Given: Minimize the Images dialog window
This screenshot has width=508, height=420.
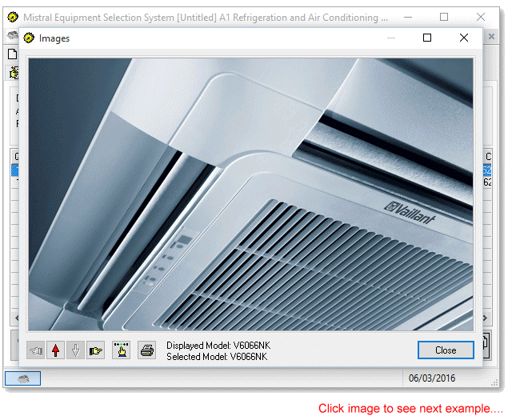Looking at the screenshot, I should coord(391,38).
